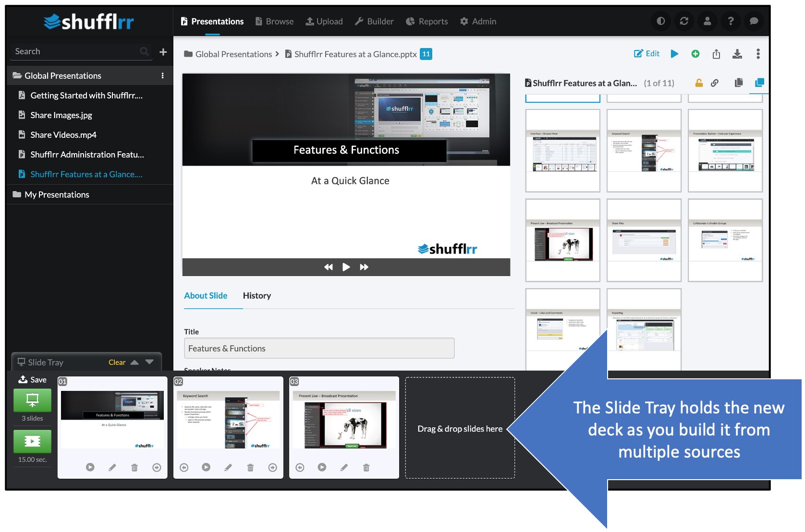
Task: Play the slide in the preview player
Action: coord(346,267)
